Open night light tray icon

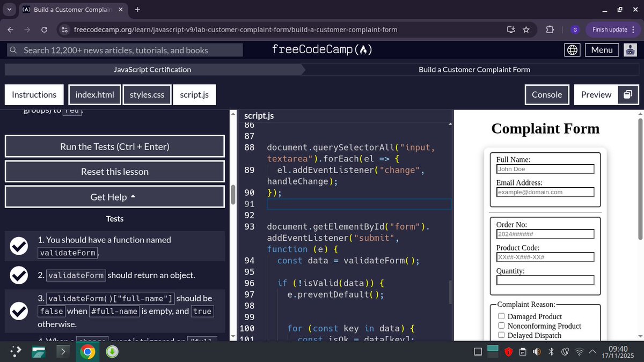coord(565,352)
